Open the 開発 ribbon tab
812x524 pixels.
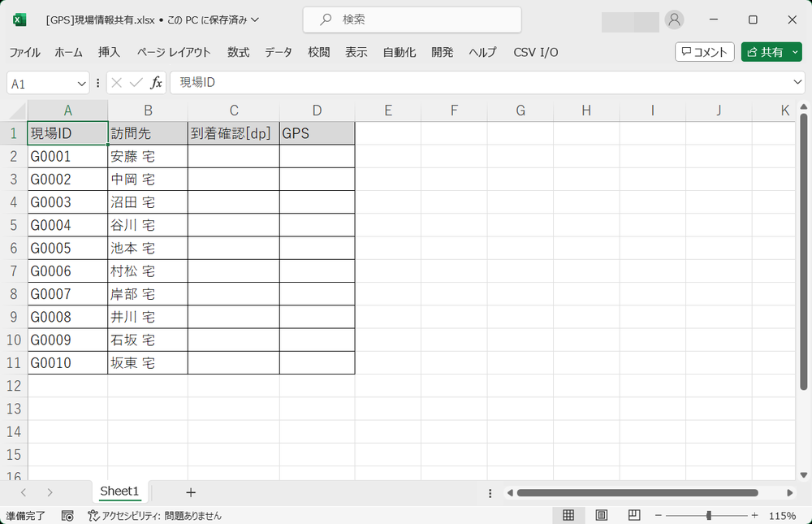(443, 52)
